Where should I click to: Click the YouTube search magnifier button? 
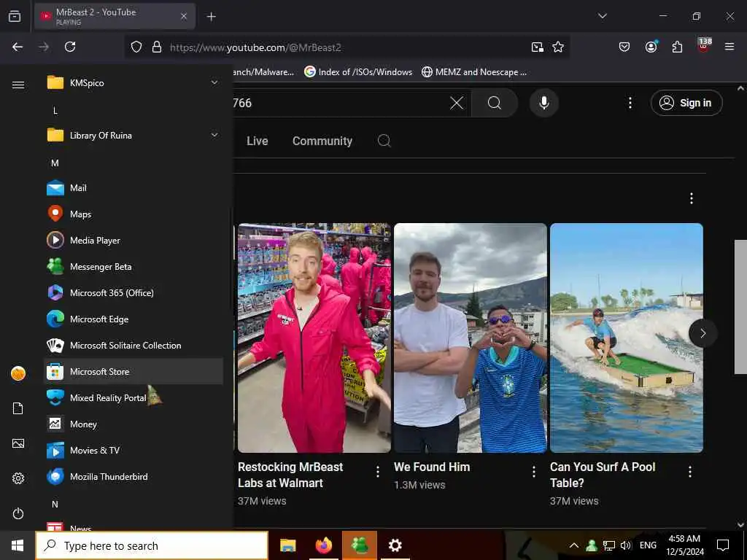click(x=495, y=103)
